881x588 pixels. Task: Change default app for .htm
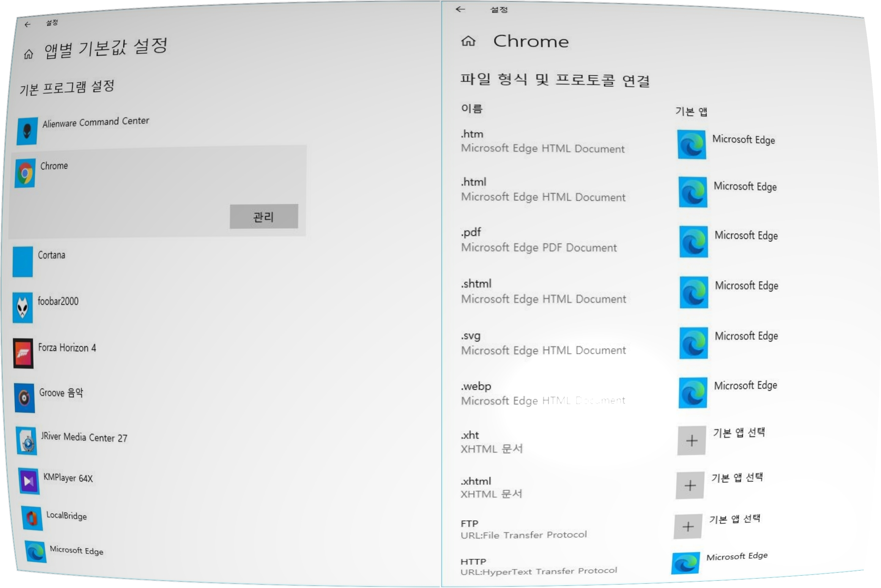tap(692, 145)
